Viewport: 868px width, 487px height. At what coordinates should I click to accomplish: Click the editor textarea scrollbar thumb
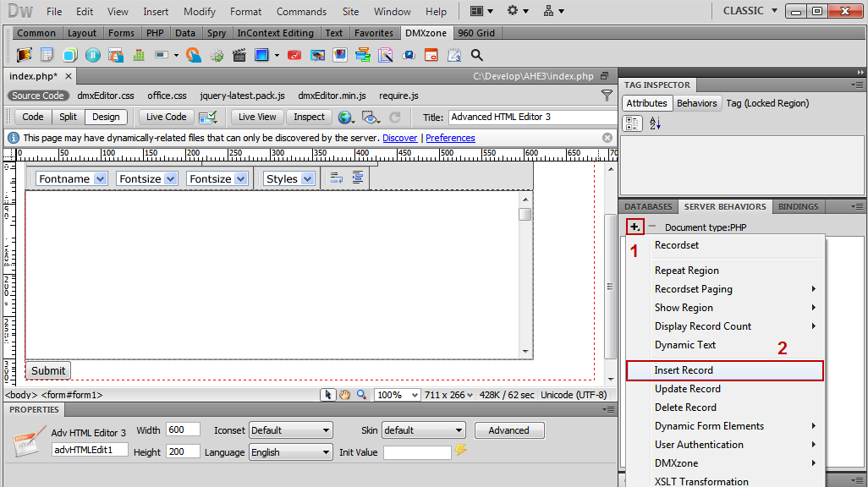pos(525,214)
